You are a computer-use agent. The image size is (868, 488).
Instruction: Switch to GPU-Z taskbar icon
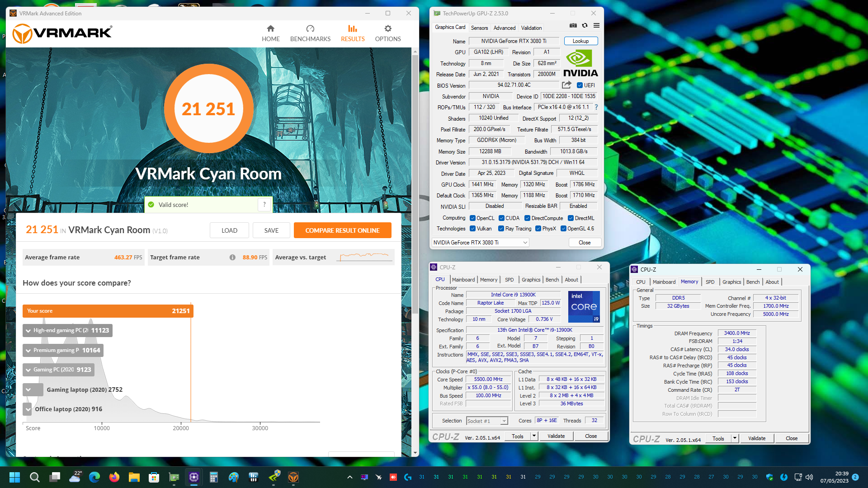(174, 477)
